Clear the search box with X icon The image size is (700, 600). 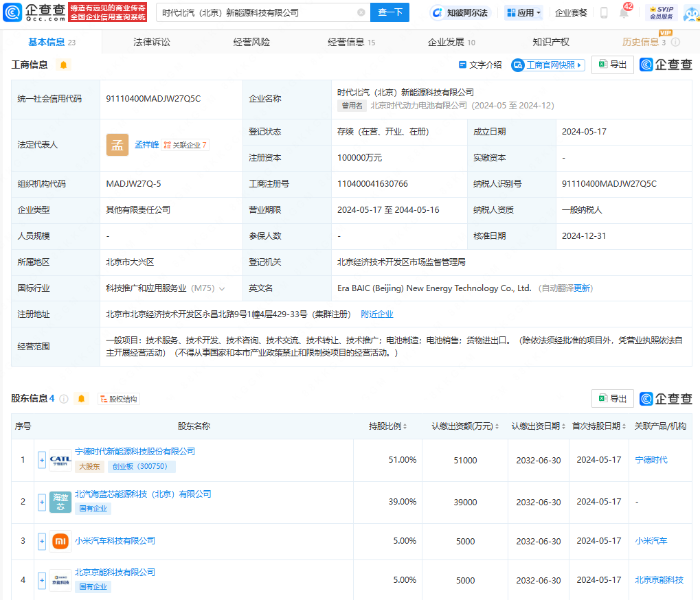click(361, 12)
